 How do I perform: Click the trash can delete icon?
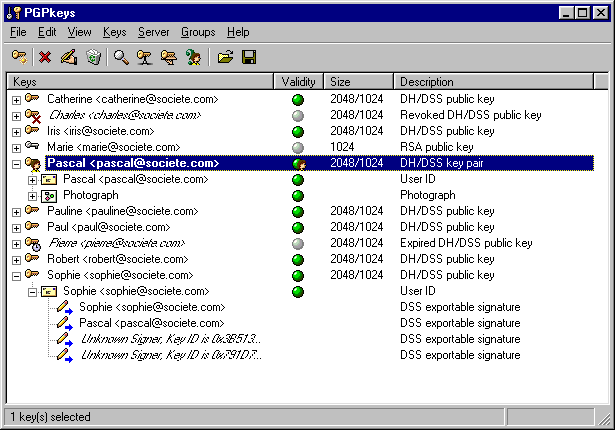tap(93, 58)
